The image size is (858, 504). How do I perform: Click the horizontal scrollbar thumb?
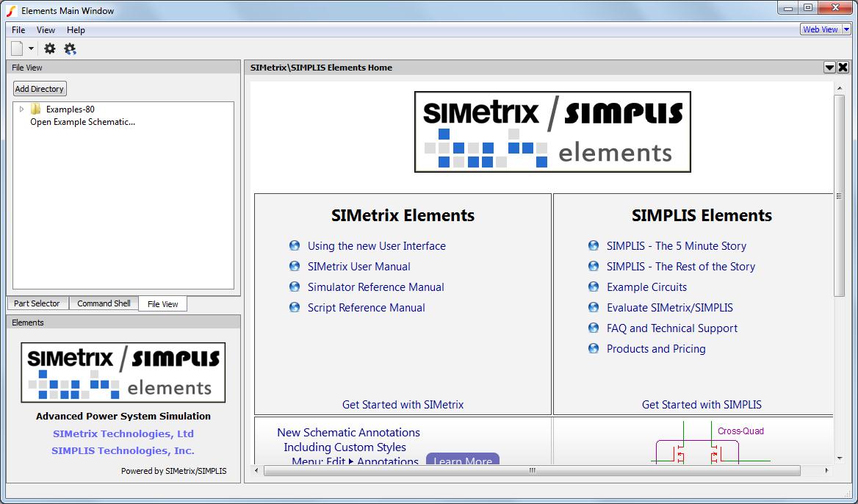pyautogui.click(x=532, y=471)
